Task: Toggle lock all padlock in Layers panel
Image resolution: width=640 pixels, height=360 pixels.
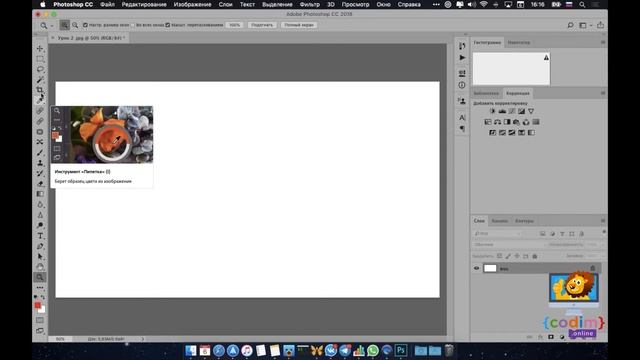Action: coord(535,256)
